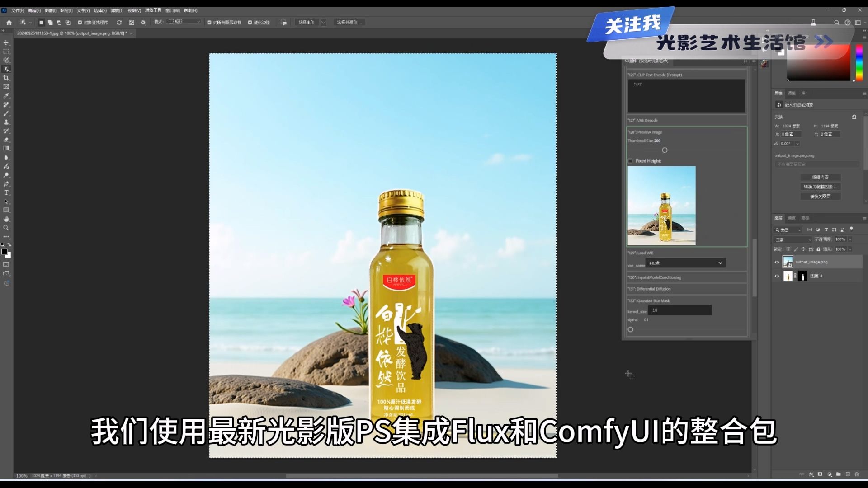Click the 选择并遮住 button
This screenshot has width=868, height=488.
[x=349, y=22]
